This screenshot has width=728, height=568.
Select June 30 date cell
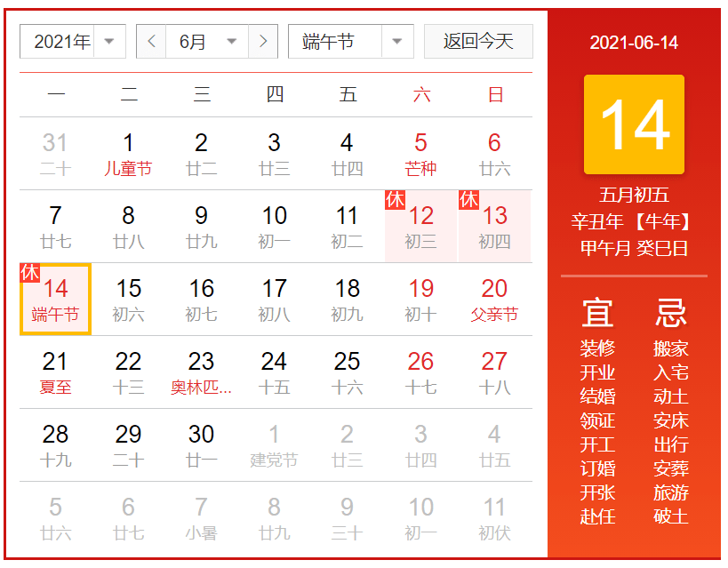201,445
